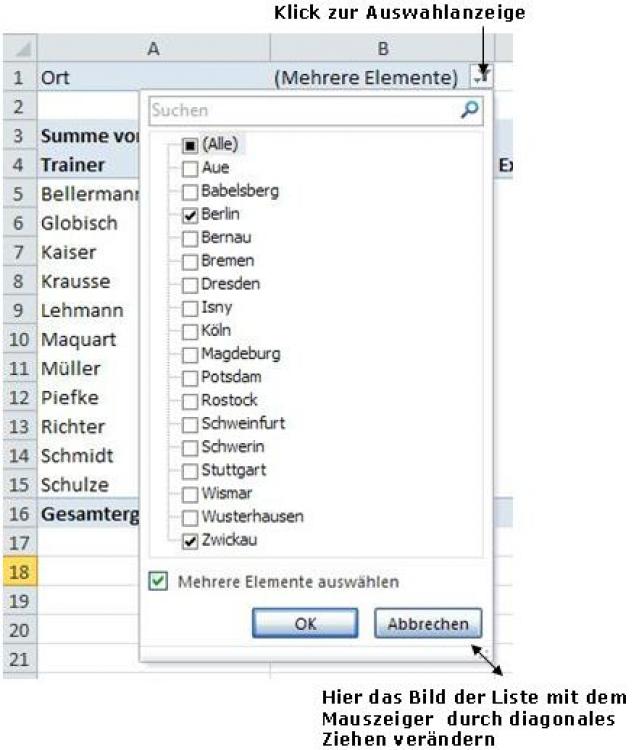Click the select-all corner triangle
Image resolution: width=639 pixels, height=750 pixels.
pyautogui.click(x=20, y=48)
